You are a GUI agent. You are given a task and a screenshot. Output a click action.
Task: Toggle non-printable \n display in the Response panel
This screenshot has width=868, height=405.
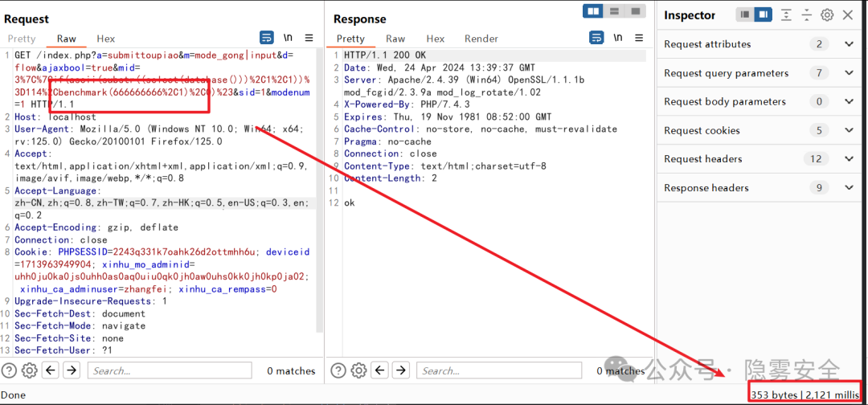(618, 38)
